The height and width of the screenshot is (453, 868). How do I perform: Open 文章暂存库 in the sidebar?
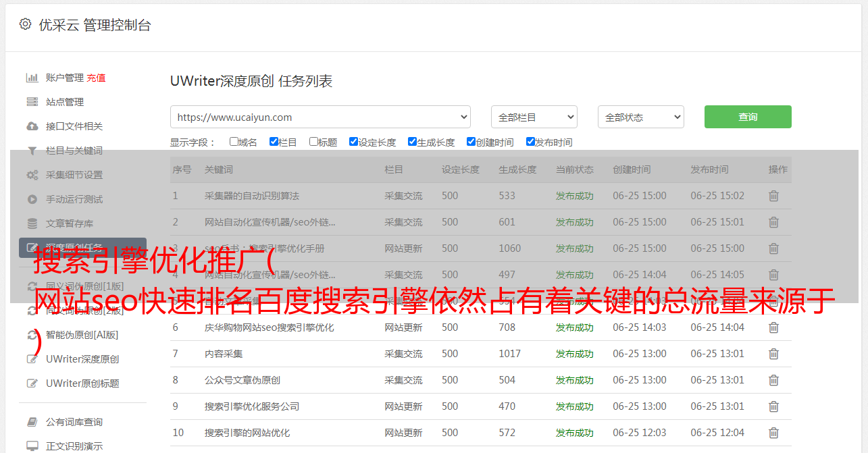70,223
